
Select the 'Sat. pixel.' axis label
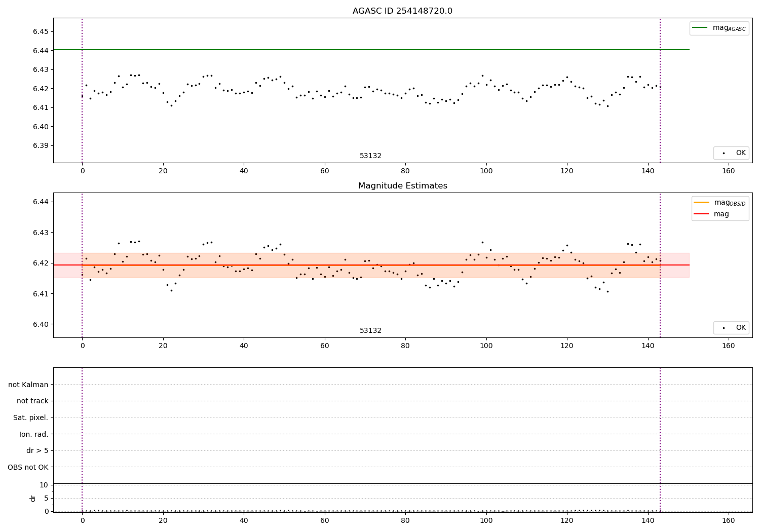pyautogui.click(x=31, y=417)
